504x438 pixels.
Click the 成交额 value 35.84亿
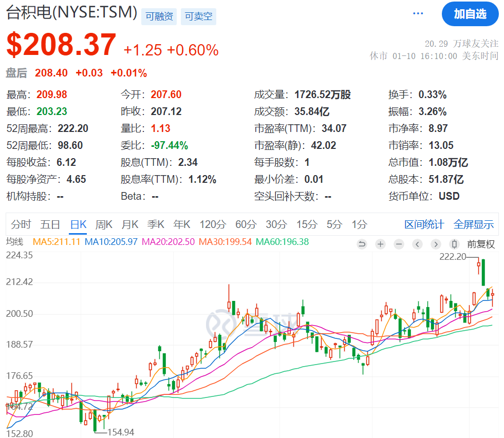pyautogui.click(x=312, y=111)
